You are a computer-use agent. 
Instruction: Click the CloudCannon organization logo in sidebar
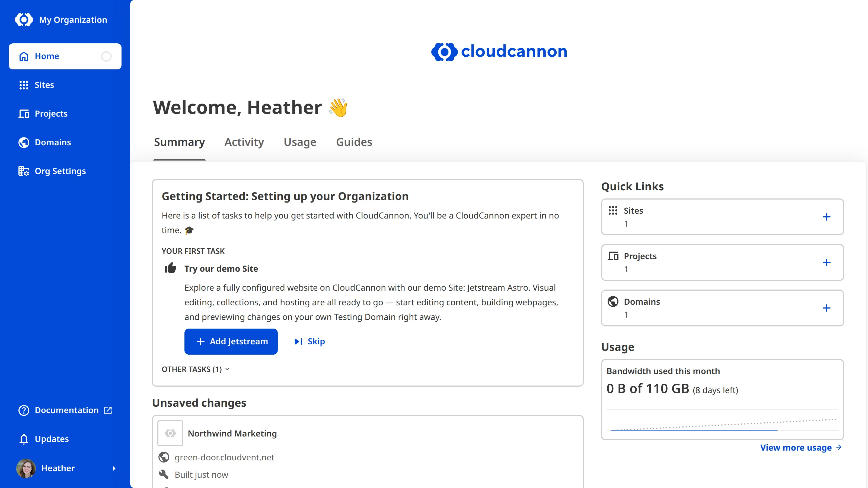[x=24, y=20]
